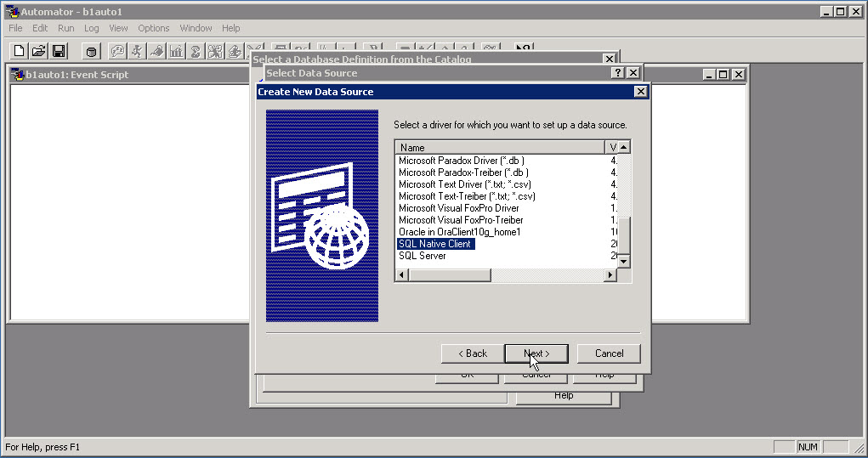Click the driver list vertical scroll thumb
This screenshot has height=458, width=868.
click(624, 236)
